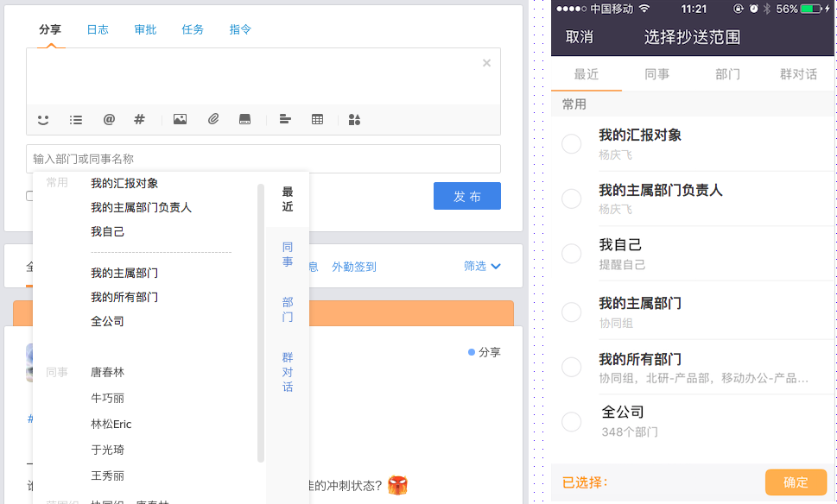Select the 分享 tab
Screen dimensions: 837x504
click(x=50, y=29)
